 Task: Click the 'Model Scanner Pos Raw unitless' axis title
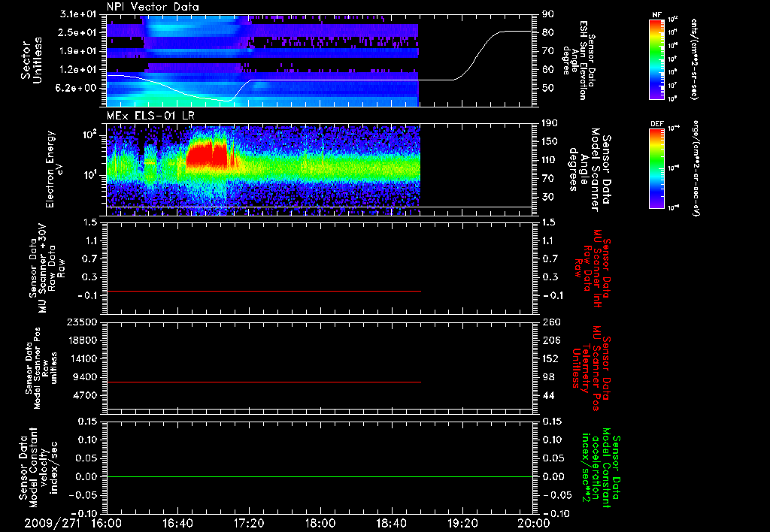[41, 368]
